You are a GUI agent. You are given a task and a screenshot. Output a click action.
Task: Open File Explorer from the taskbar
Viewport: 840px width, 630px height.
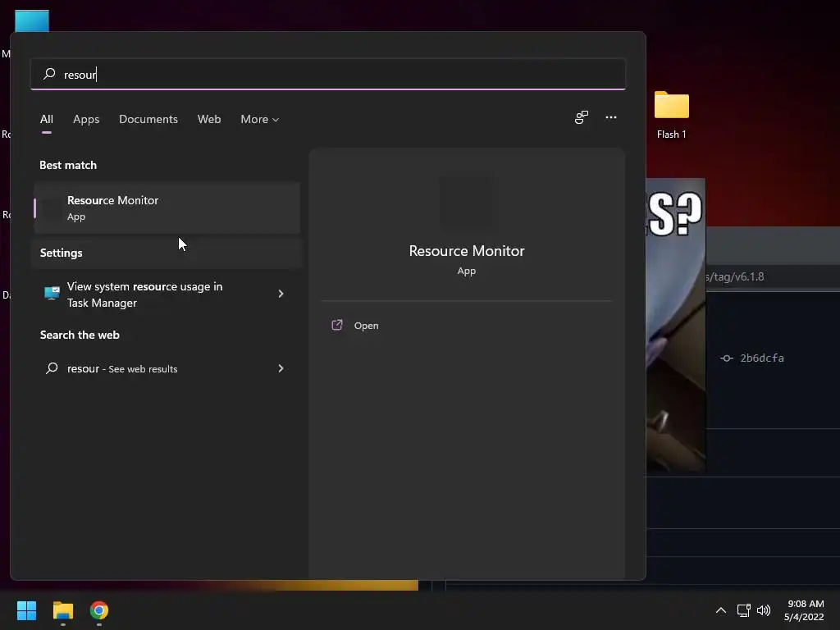click(62, 610)
